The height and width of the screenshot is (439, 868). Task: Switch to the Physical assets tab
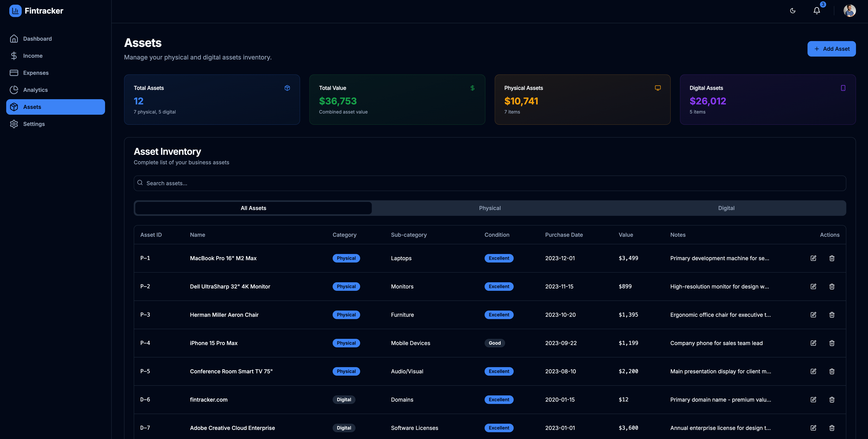coord(490,208)
